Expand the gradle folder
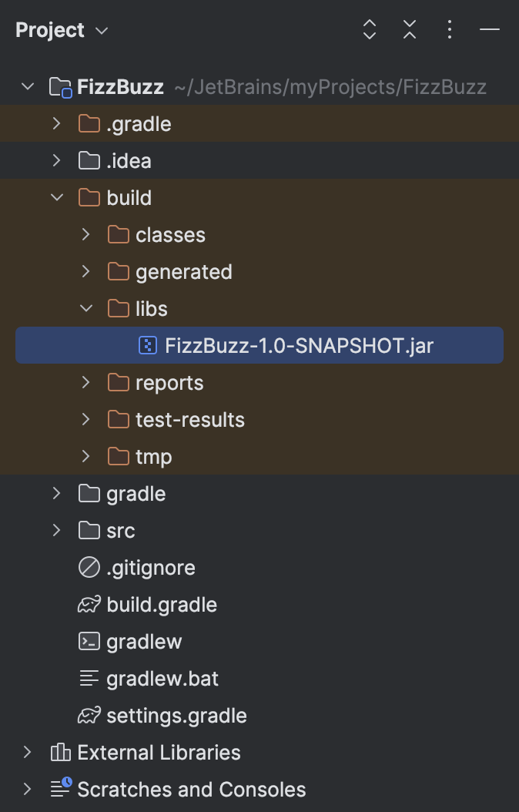The width and height of the screenshot is (519, 812). pos(55,494)
